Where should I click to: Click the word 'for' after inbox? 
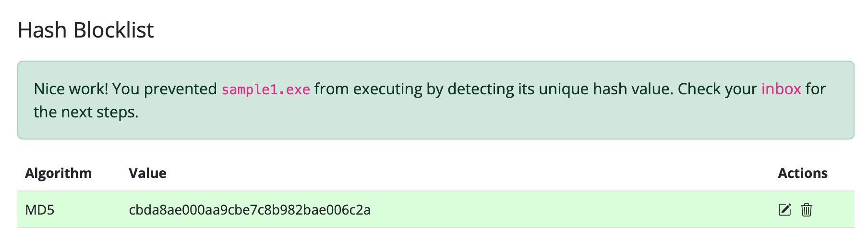pos(816,89)
